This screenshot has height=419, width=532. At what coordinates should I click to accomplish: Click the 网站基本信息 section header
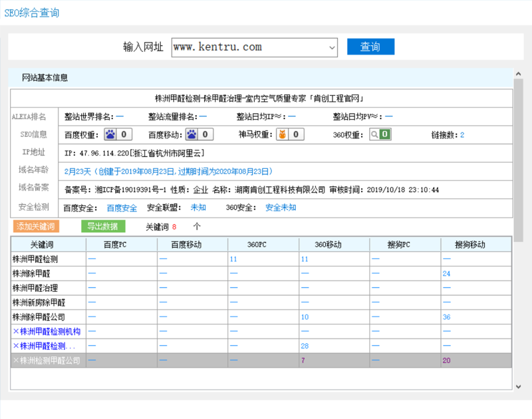45,78
